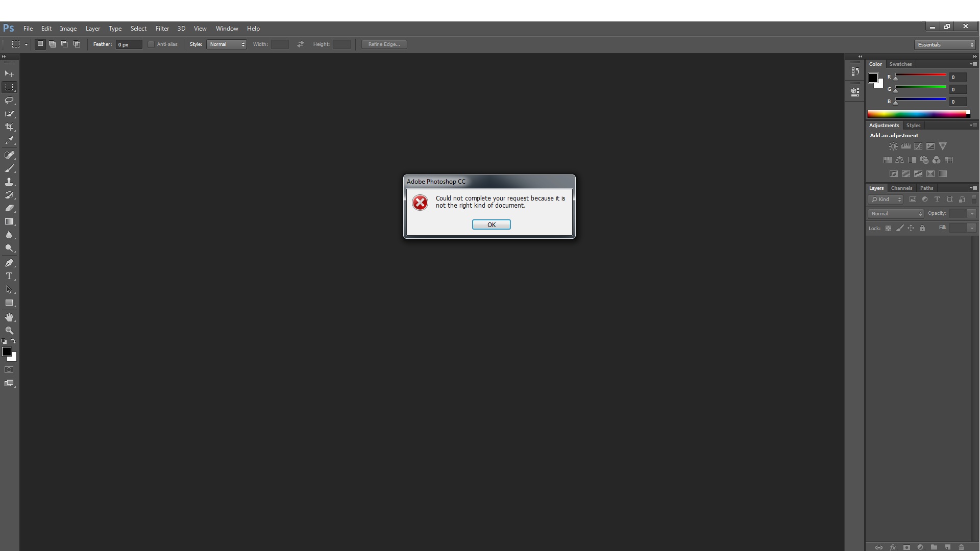This screenshot has width=980, height=551.
Task: Switch to the Styles tab
Action: [913, 125]
